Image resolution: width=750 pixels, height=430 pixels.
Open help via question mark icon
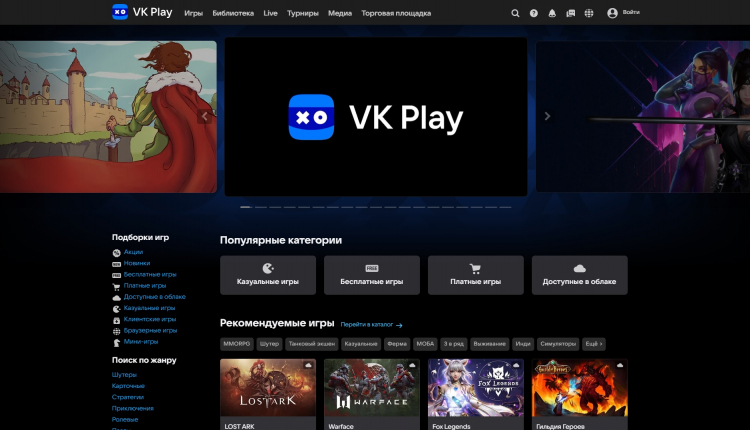(534, 13)
